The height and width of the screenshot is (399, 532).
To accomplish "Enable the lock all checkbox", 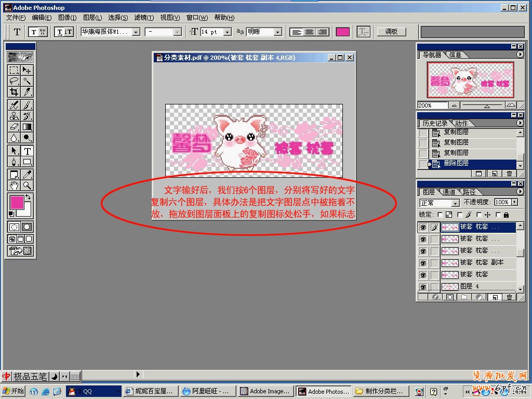I will click(498, 215).
